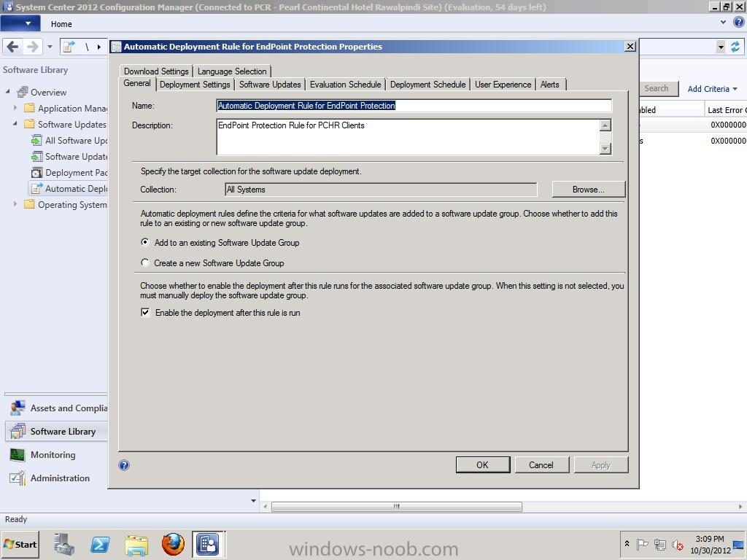Select the Deployment Packages node icon
Image resolution: width=747 pixels, height=560 pixels.
(x=36, y=172)
